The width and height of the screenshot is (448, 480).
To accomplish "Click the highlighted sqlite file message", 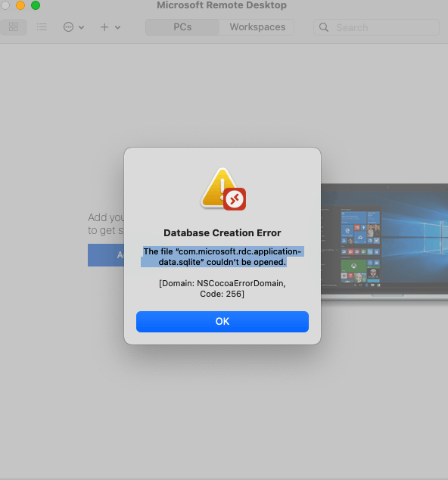I will point(222,257).
